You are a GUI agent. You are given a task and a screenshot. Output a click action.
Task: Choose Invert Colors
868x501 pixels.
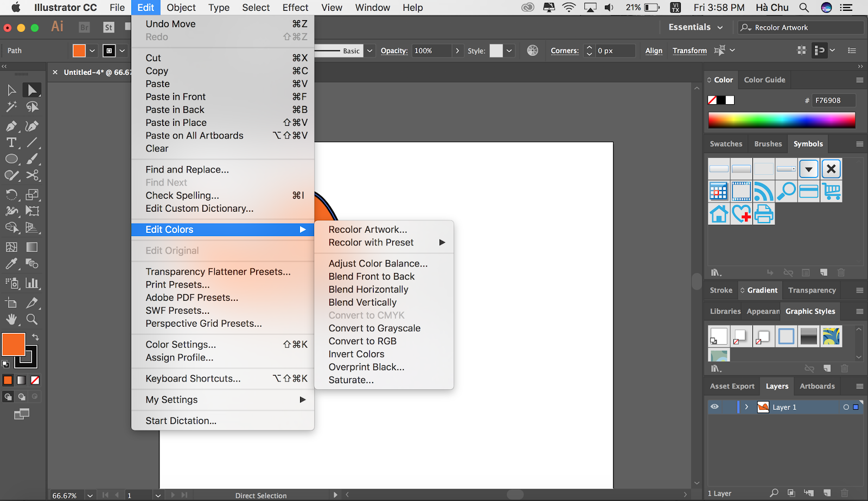click(x=384, y=354)
